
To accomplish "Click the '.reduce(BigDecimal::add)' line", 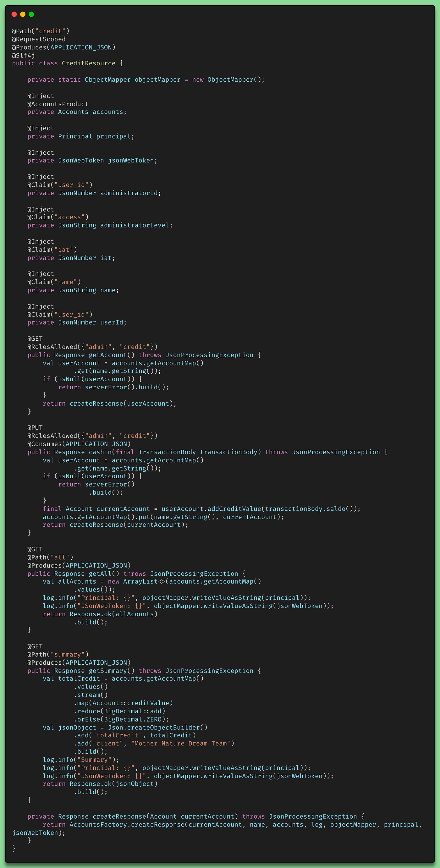I will pyautogui.click(x=119, y=711).
